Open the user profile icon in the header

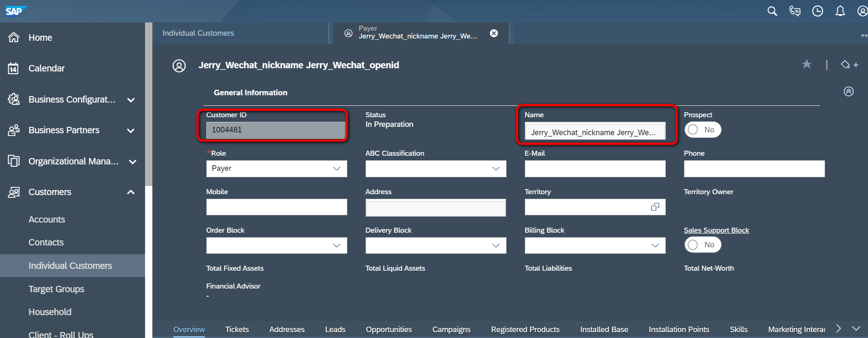(x=863, y=11)
